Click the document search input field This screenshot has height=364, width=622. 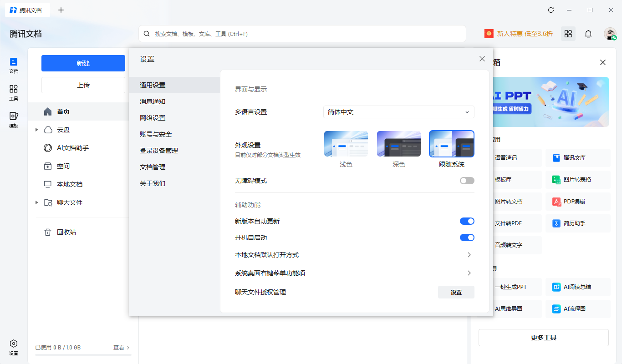302,33
